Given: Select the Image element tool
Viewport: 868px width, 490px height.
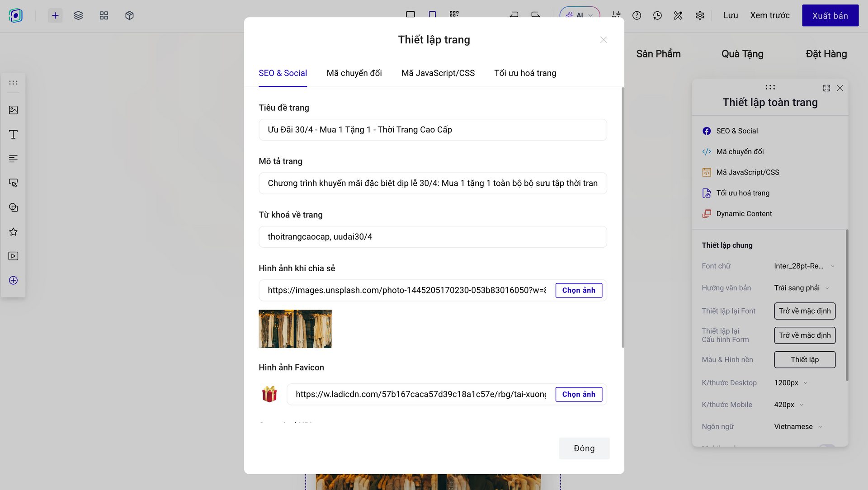Looking at the screenshot, I should coord(13,110).
